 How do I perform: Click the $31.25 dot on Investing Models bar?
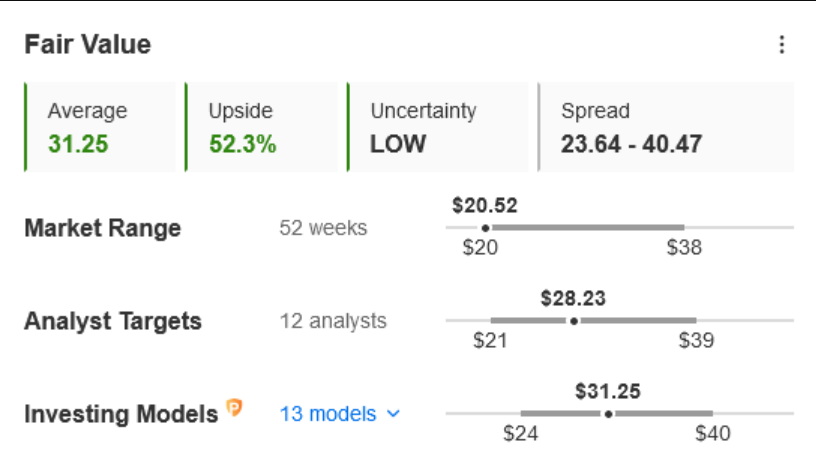tap(608, 414)
